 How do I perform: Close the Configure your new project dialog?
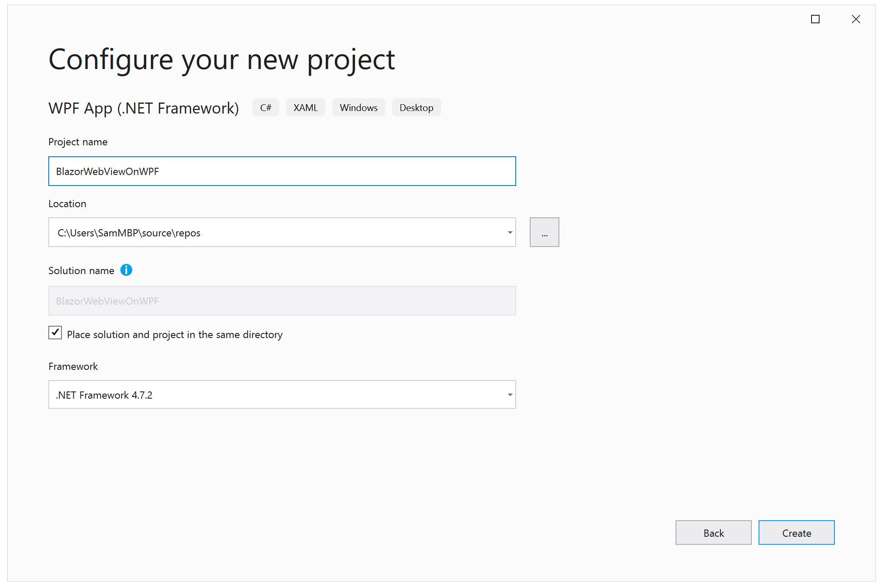(856, 19)
